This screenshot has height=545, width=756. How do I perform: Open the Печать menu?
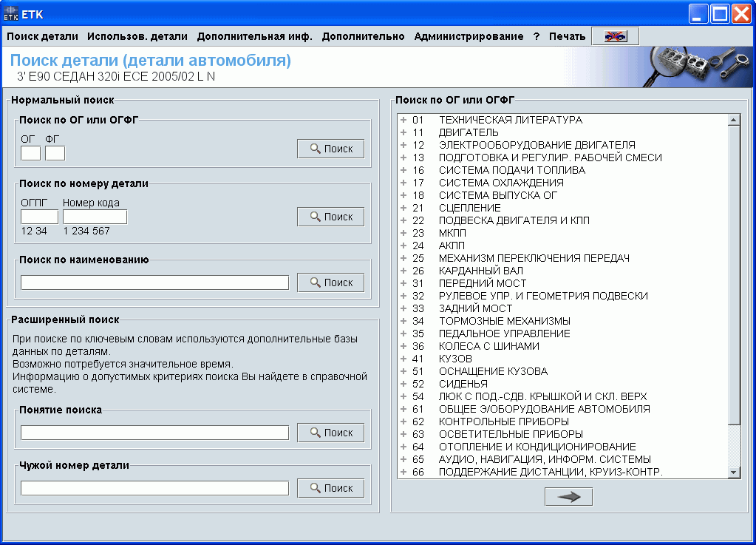pos(568,35)
